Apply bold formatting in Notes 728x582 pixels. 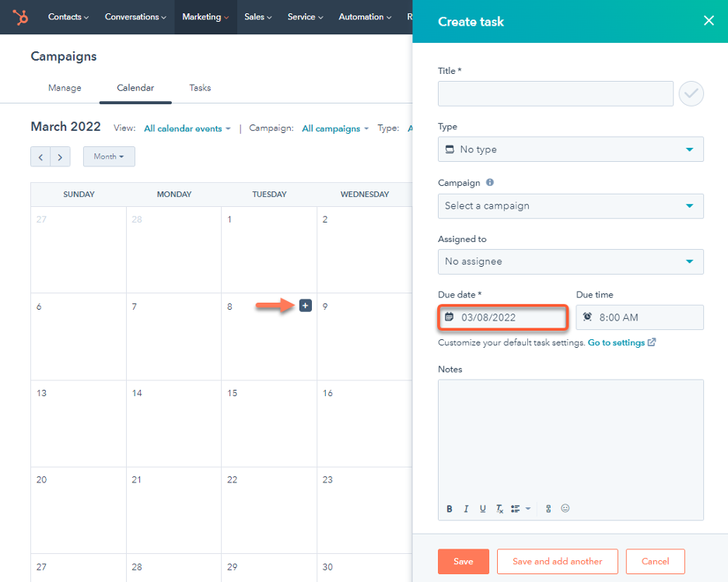[x=450, y=509]
